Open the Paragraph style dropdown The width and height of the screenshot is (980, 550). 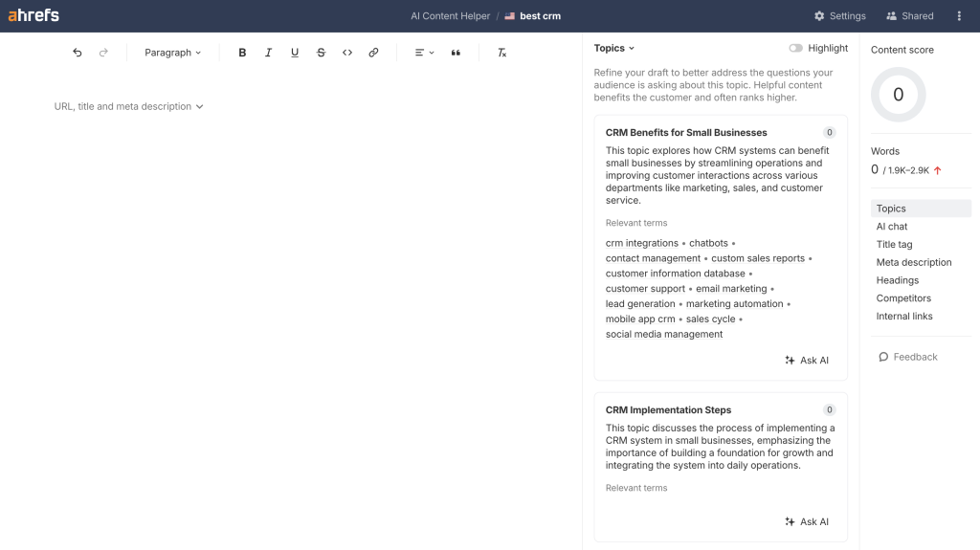point(173,53)
